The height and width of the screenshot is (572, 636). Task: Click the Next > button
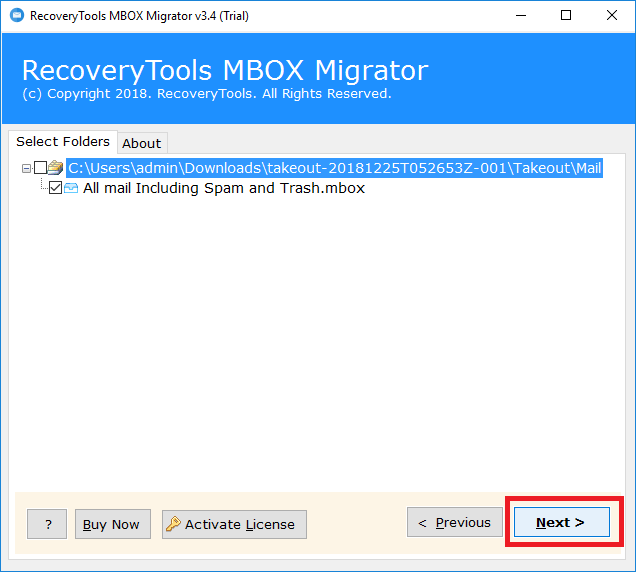pyautogui.click(x=562, y=522)
